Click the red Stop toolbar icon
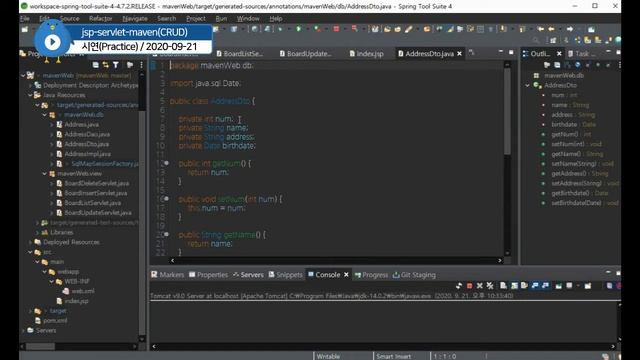This screenshot has height=360, width=640. pos(336,29)
